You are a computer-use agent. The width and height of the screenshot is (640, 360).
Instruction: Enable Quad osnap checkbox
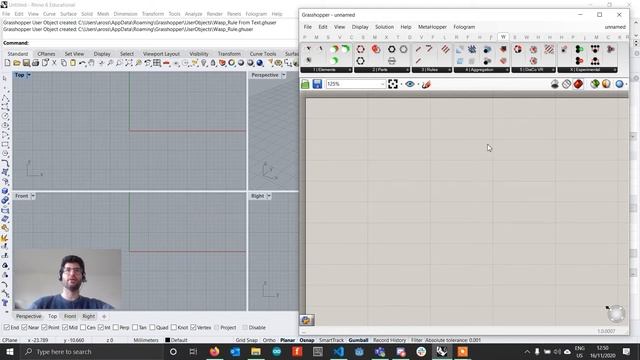tap(152, 327)
